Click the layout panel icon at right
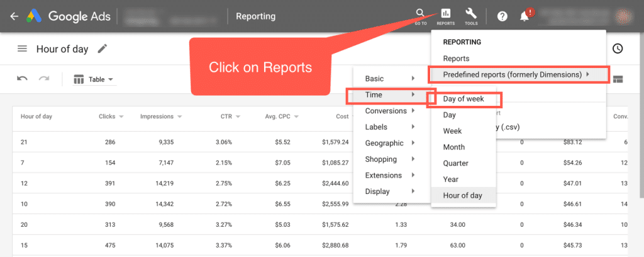This screenshot has width=644, height=257. pos(618,79)
